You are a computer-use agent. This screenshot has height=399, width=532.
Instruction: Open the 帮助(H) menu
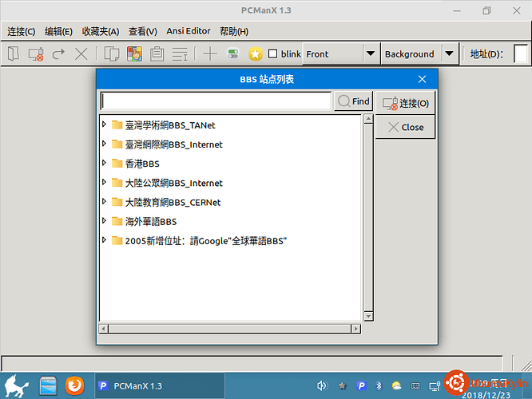point(234,32)
